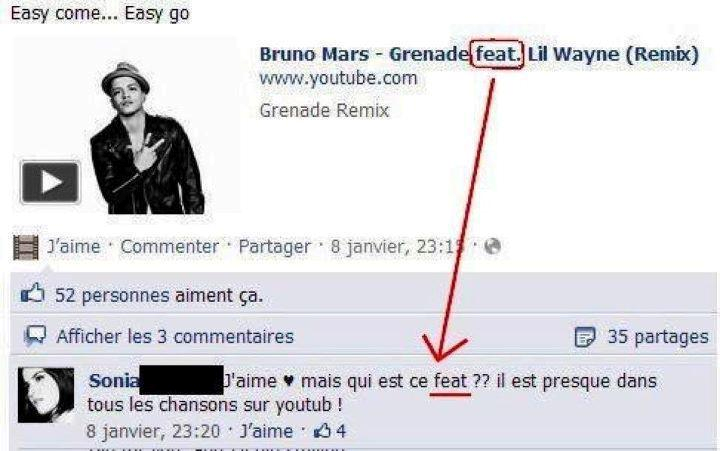Click the thumbs-up icon next to 52 personnes
This screenshot has height=451, width=720.
coord(33,294)
